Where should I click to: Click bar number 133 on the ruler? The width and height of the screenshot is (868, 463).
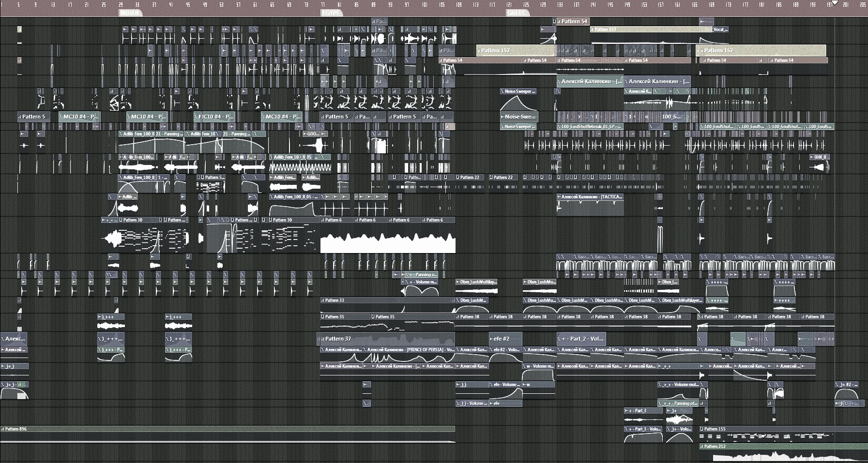click(560, 4)
